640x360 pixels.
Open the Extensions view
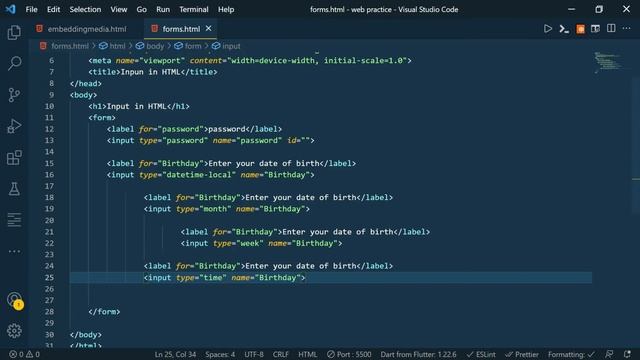tap(14, 158)
